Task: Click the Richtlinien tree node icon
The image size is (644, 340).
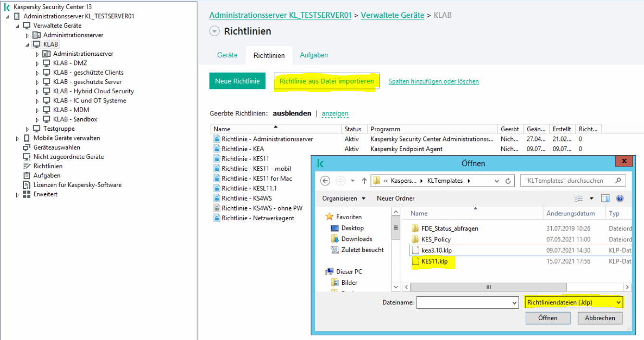Action: [27, 166]
